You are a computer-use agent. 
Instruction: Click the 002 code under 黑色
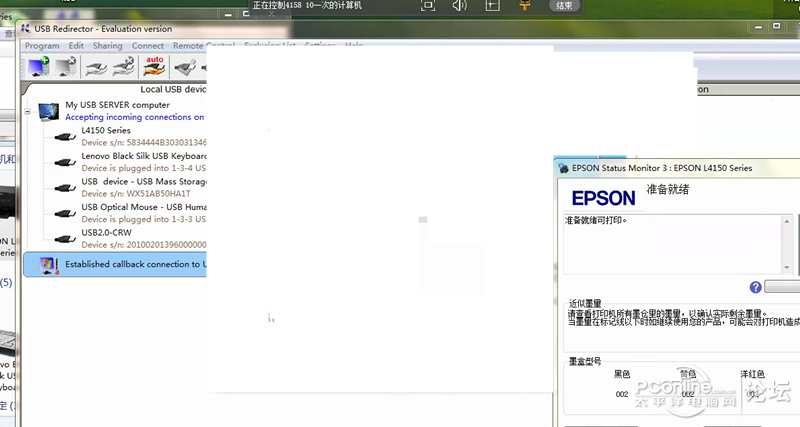[x=622, y=394]
